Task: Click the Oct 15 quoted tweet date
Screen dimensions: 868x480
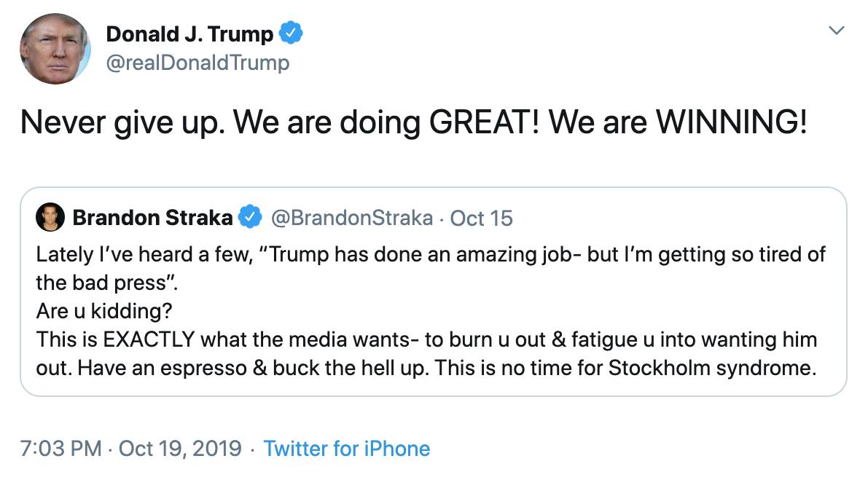Action: [x=482, y=218]
